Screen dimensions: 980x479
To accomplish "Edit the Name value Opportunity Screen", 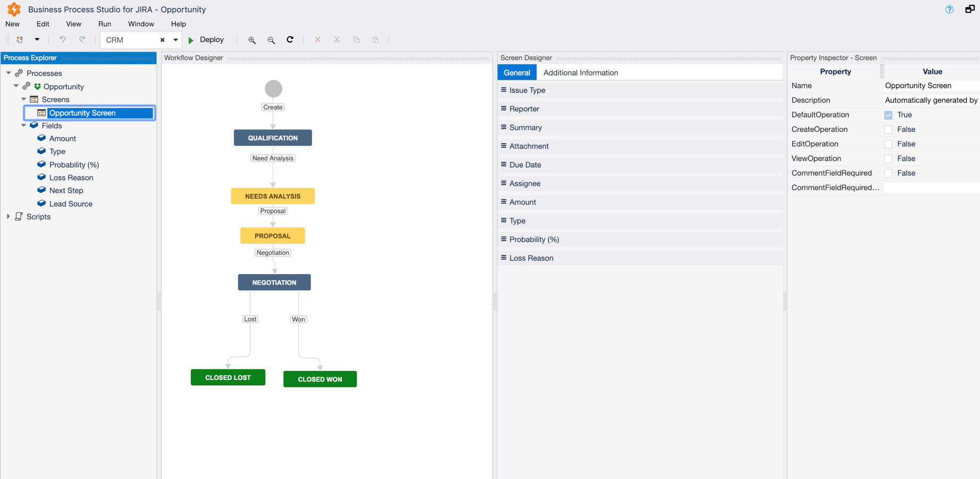I will 932,86.
